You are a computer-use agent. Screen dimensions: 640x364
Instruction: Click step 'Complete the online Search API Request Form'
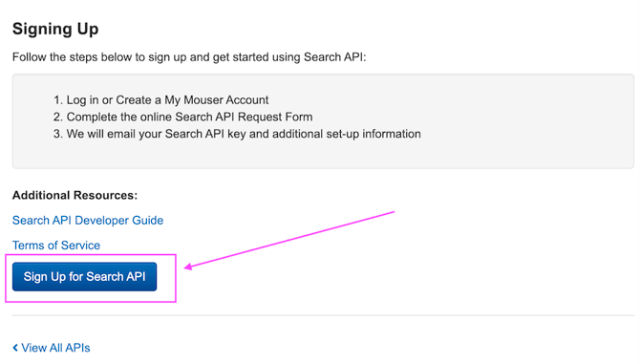coord(189,118)
